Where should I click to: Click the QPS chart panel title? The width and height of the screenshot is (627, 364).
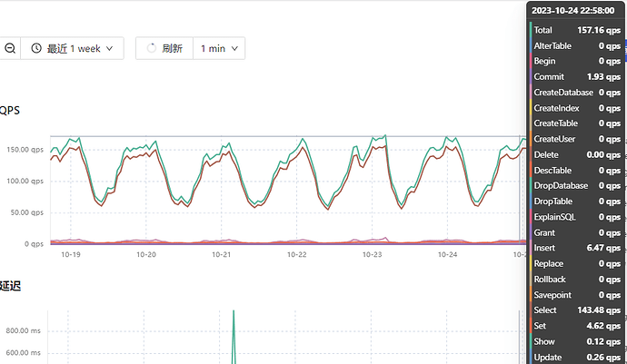9,111
